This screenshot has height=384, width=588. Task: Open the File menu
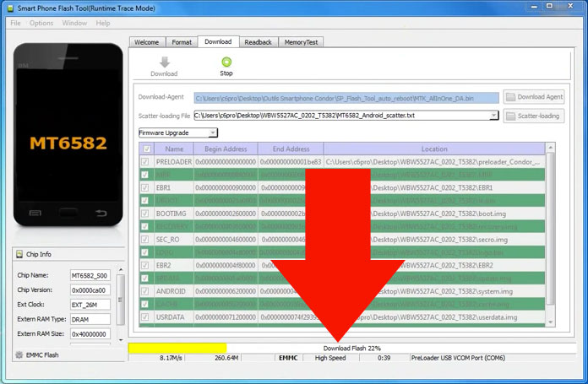click(15, 24)
